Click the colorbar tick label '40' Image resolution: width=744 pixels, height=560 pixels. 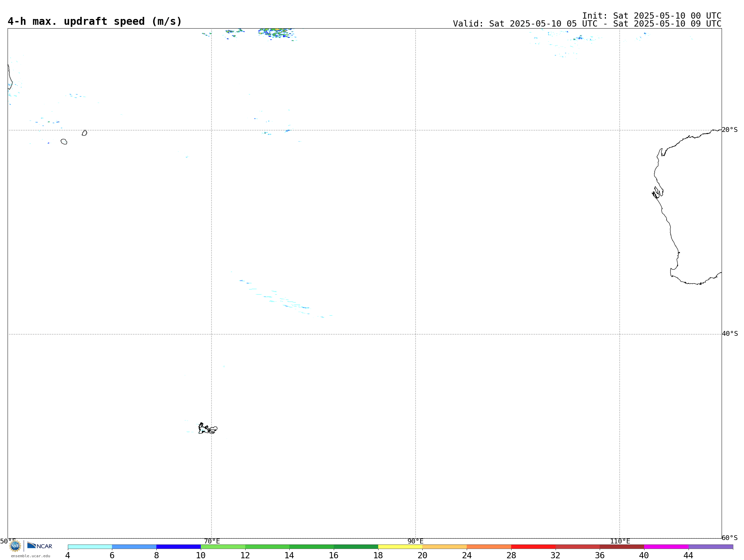pyautogui.click(x=644, y=556)
